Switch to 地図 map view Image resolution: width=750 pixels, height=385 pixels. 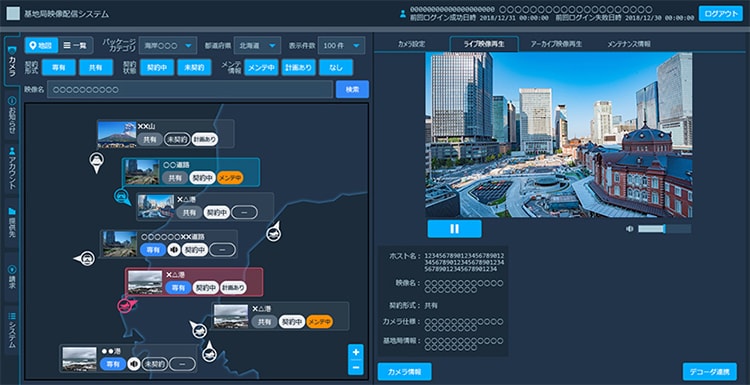(41, 45)
